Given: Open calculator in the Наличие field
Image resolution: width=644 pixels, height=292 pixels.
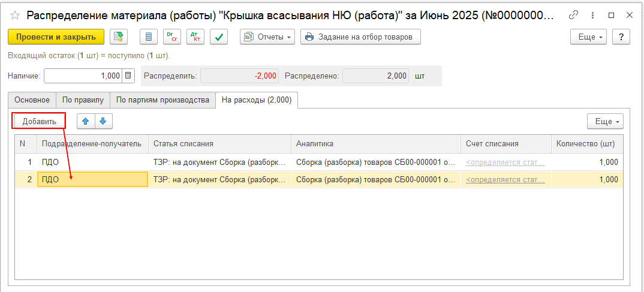Looking at the screenshot, I should click(x=128, y=76).
